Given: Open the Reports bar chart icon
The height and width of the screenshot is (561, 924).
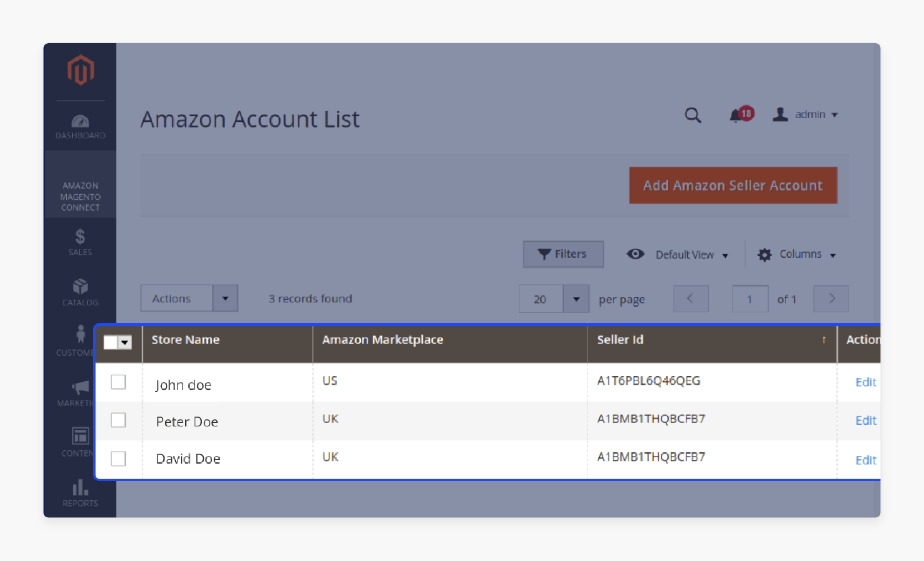Looking at the screenshot, I should [80, 488].
